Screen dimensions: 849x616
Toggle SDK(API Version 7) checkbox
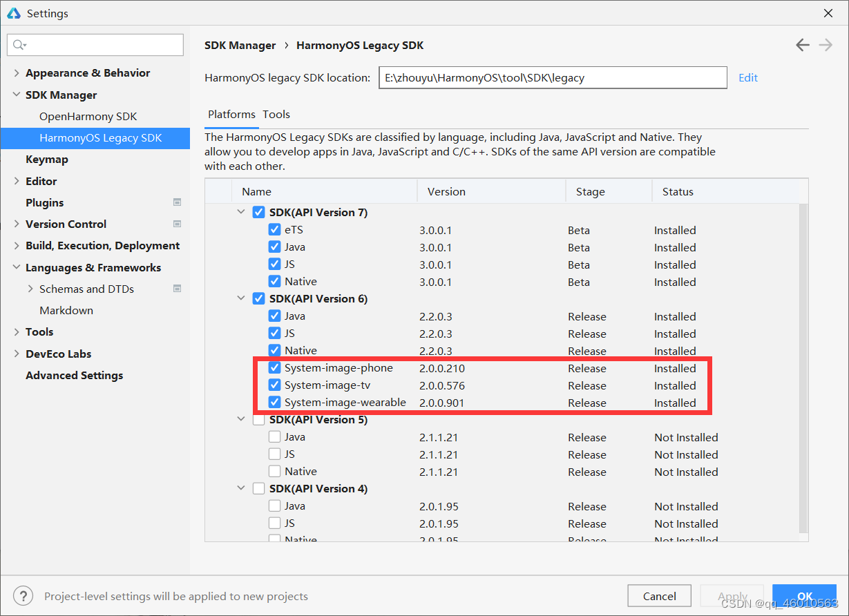coord(259,213)
